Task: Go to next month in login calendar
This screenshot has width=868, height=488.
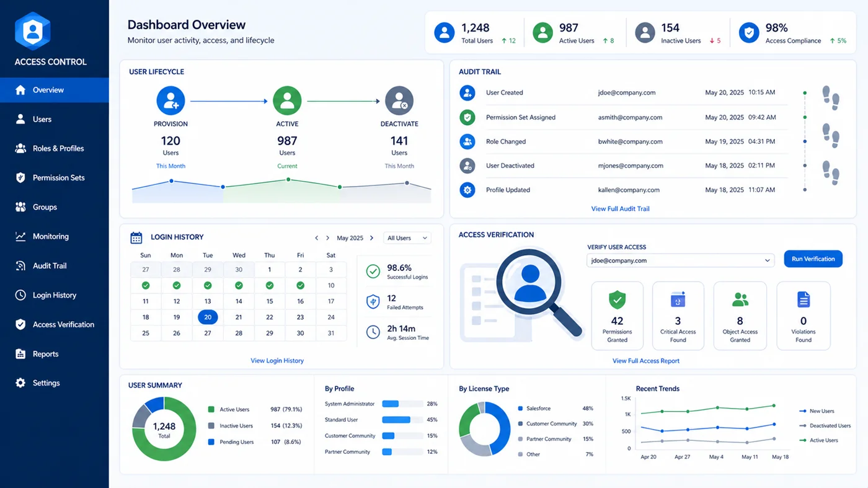Action: click(x=371, y=237)
